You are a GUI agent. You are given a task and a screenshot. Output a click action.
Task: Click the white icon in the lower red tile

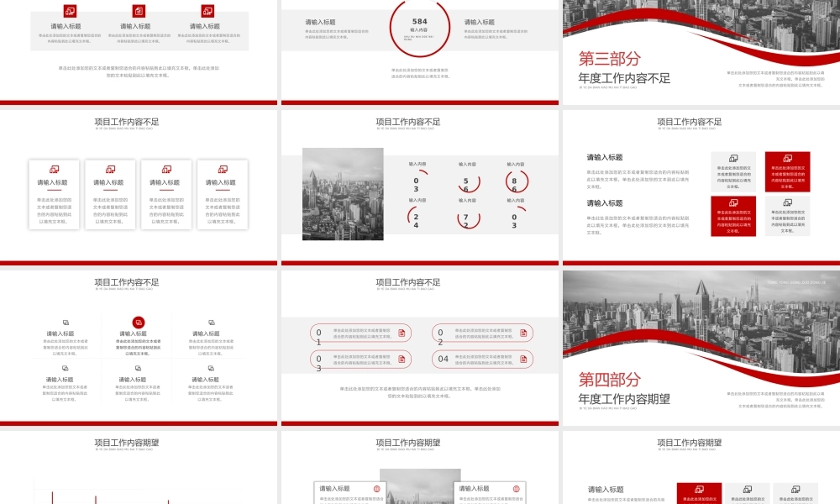click(x=733, y=203)
